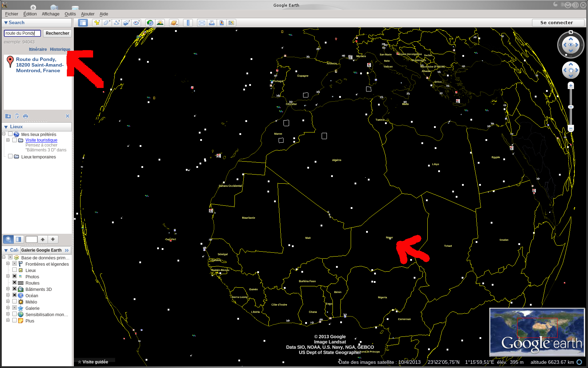
Task: Add a placemark with the pushpin icon
Action: 97,23
